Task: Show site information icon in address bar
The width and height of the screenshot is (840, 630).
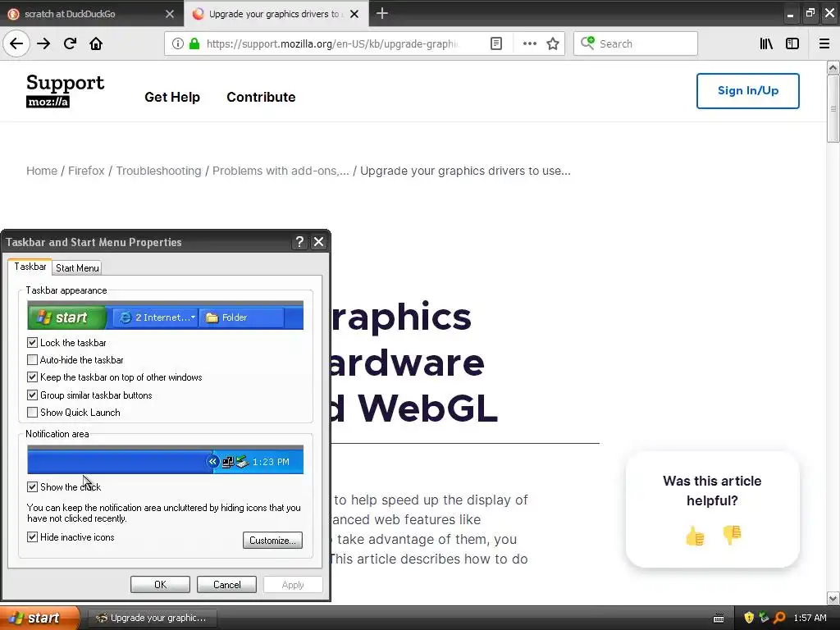Action: 178,43
